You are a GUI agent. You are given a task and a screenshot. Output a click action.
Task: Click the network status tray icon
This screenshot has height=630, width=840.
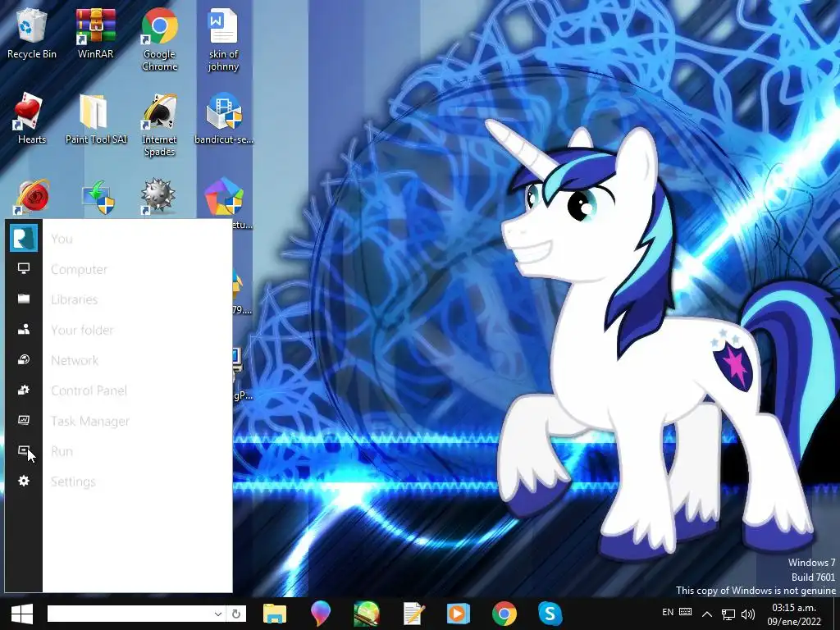point(728,614)
